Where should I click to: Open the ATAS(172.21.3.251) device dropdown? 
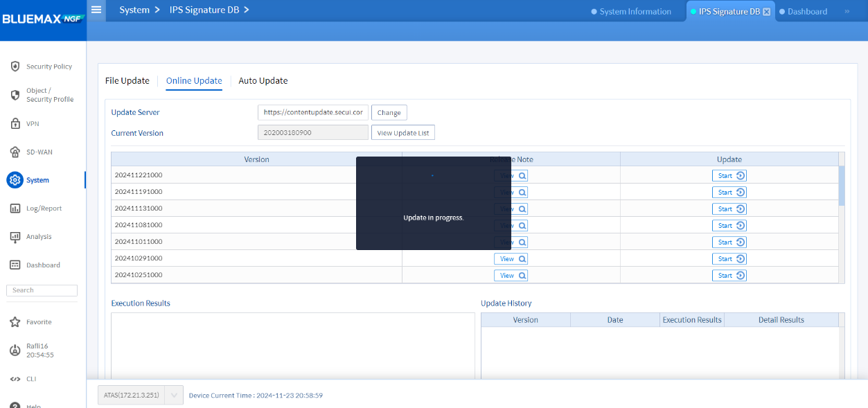point(141,396)
